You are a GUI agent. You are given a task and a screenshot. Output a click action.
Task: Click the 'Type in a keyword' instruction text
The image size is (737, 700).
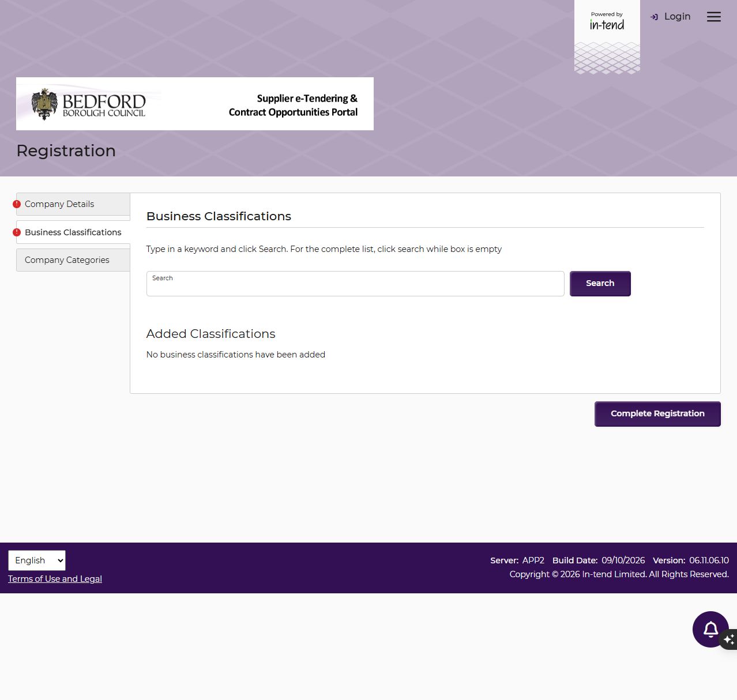coord(324,249)
